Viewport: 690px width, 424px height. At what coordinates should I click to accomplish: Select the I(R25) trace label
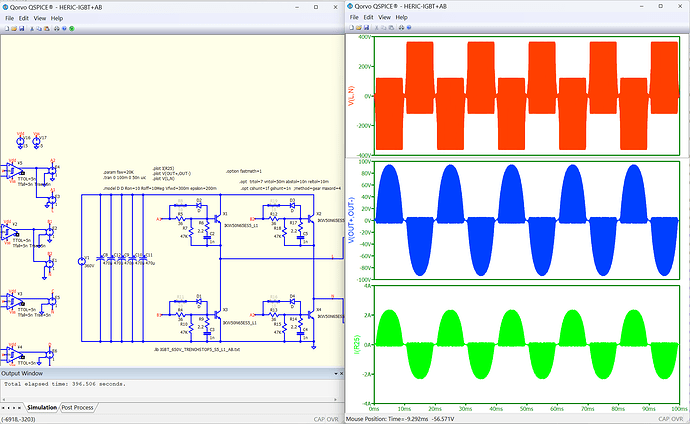click(356, 345)
